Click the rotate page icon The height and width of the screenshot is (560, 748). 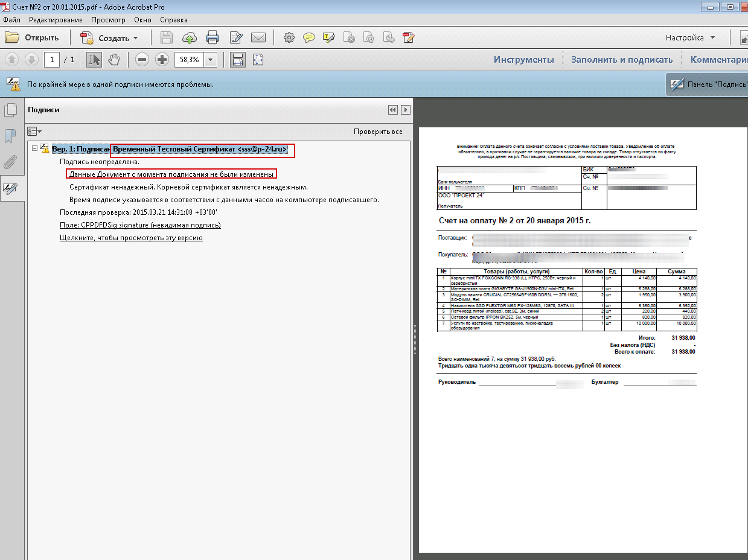(x=369, y=37)
